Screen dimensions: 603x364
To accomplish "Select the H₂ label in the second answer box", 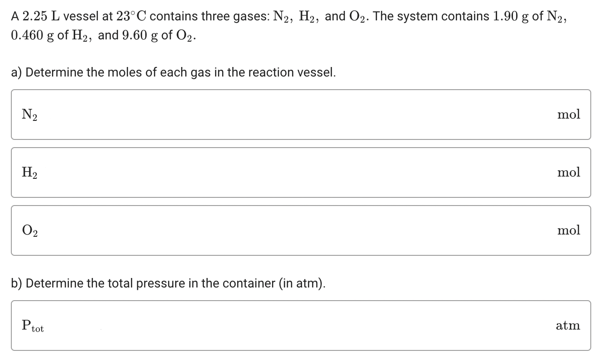I will (29, 172).
